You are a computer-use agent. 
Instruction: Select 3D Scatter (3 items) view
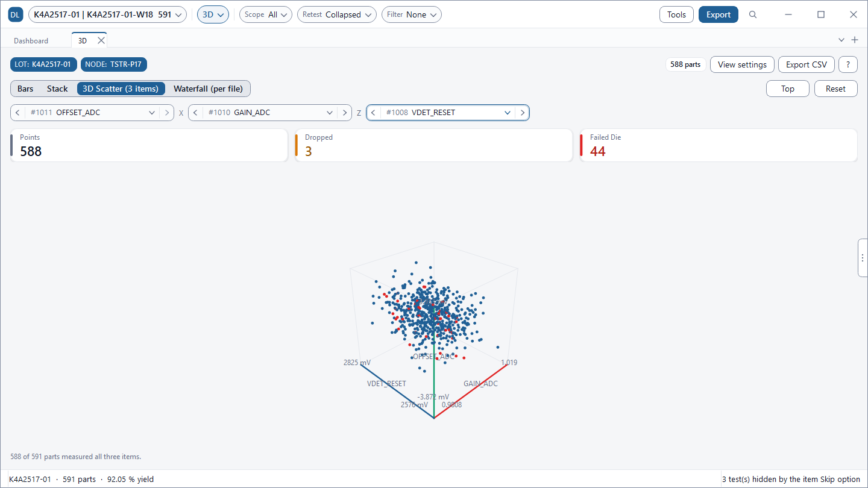(x=121, y=89)
